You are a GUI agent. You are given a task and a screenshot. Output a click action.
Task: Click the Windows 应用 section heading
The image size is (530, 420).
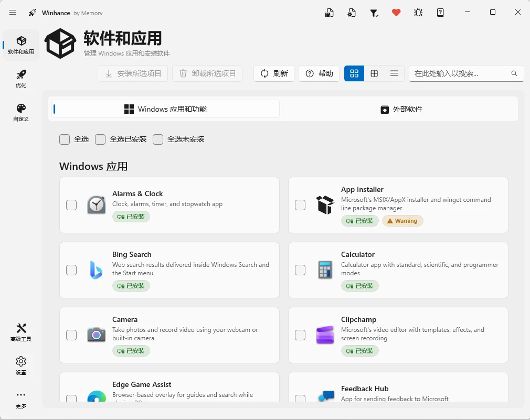point(93,166)
